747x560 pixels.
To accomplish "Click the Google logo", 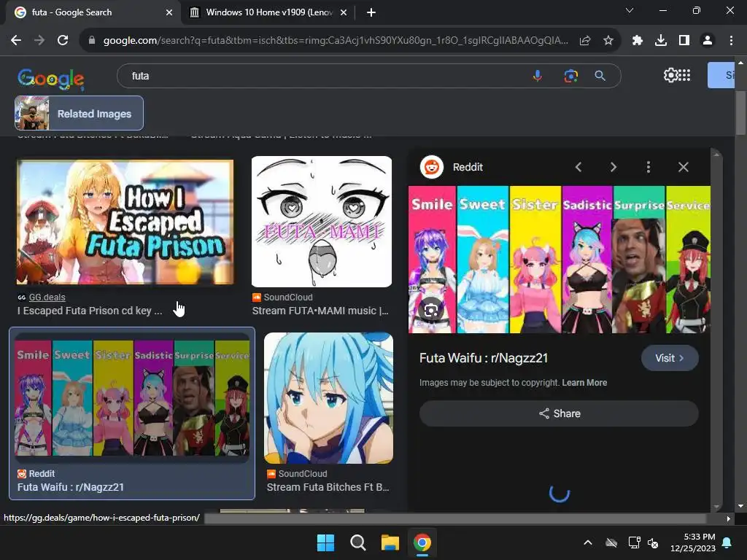I will pyautogui.click(x=51, y=79).
